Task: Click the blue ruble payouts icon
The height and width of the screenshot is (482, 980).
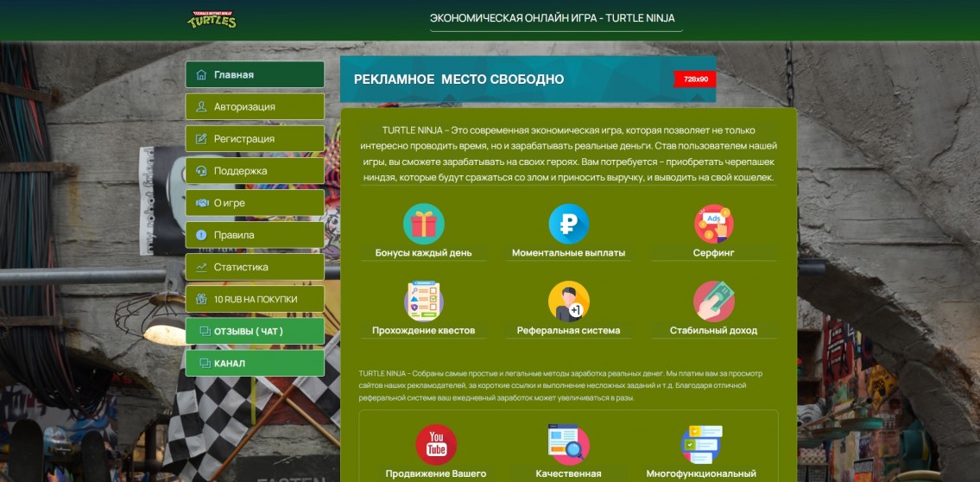Action: click(568, 224)
